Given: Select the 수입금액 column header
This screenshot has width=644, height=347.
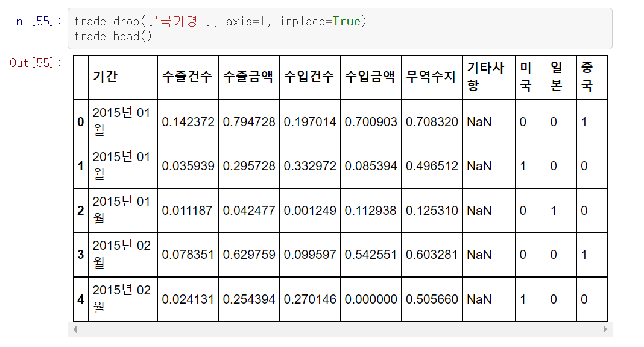Looking at the screenshot, I should click(x=370, y=77).
